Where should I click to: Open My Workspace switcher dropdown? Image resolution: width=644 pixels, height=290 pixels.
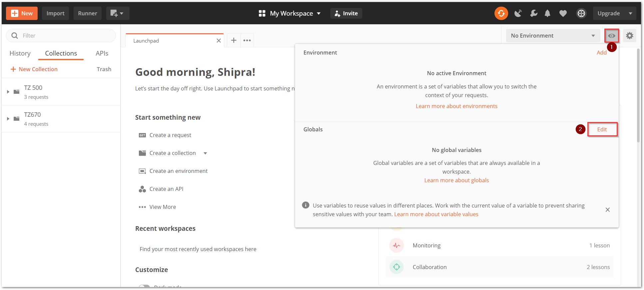point(290,13)
